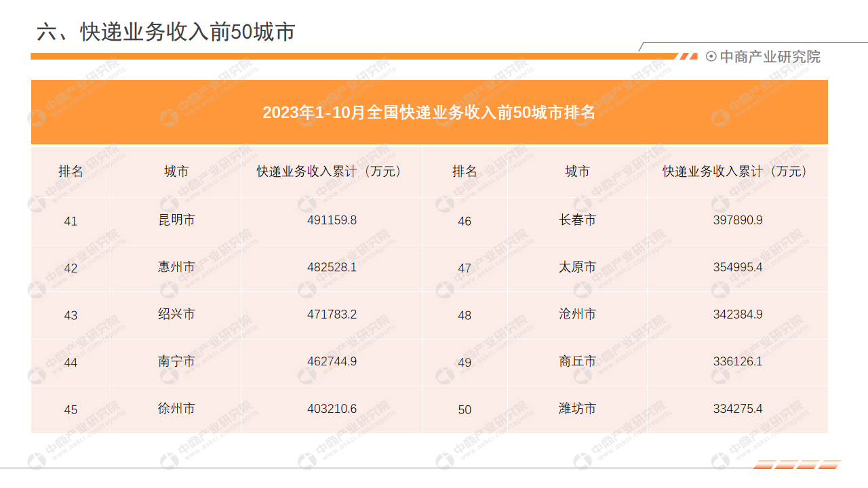Click the city cell 昆明市
The image size is (868, 488).
[x=176, y=220]
